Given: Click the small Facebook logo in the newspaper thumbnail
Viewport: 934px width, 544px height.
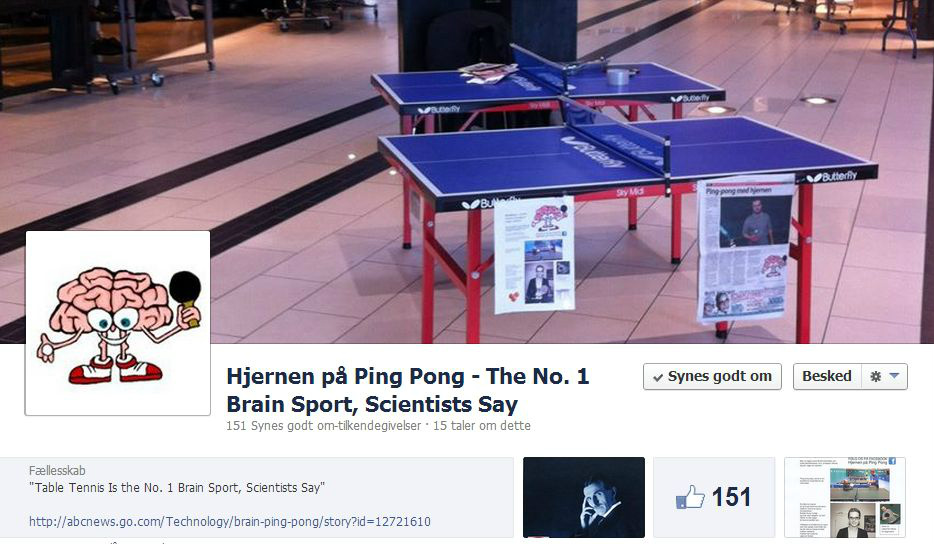Looking at the screenshot, I should [x=892, y=461].
